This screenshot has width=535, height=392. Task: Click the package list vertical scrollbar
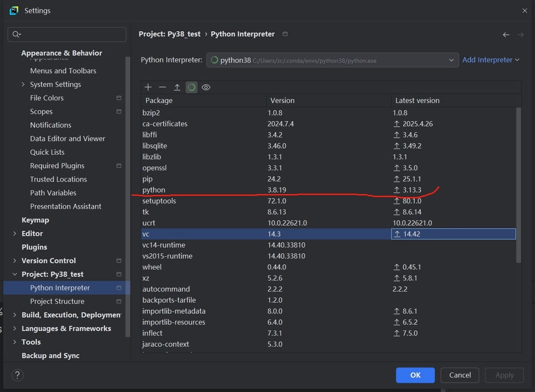point(518,185)
